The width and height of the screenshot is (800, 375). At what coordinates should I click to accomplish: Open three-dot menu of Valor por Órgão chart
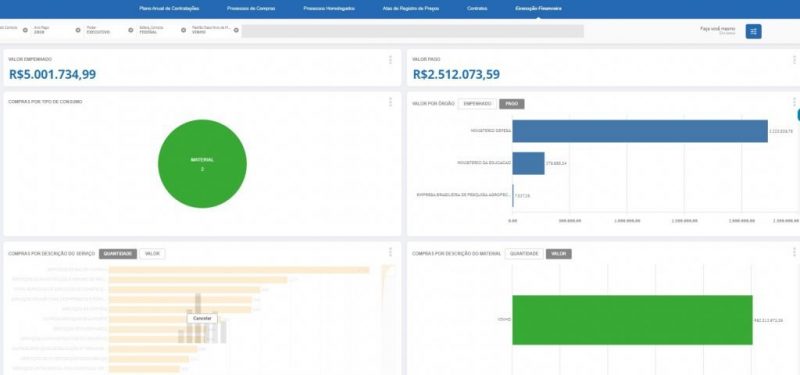[x=794, y=102]
